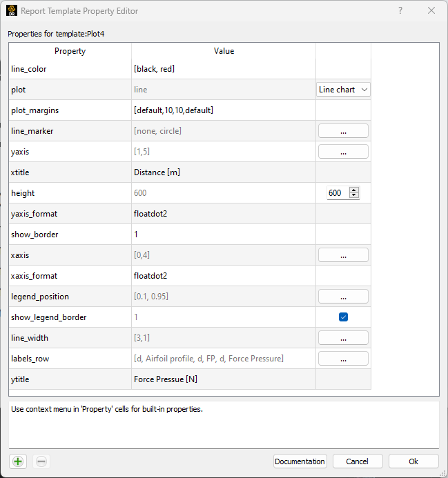
Task: Select the xtitle value Distance [m]
Action: point(224,172)
